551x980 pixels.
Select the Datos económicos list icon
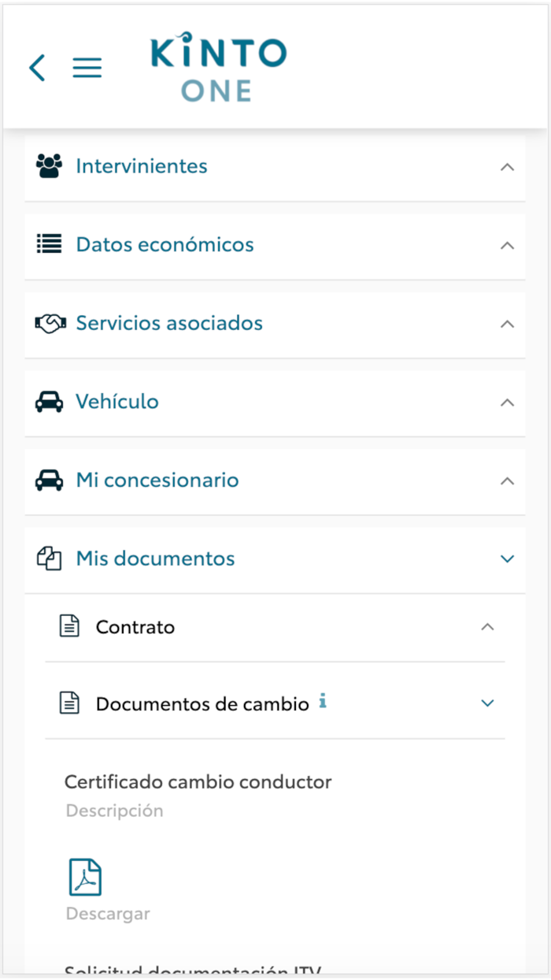coord(49,245)
